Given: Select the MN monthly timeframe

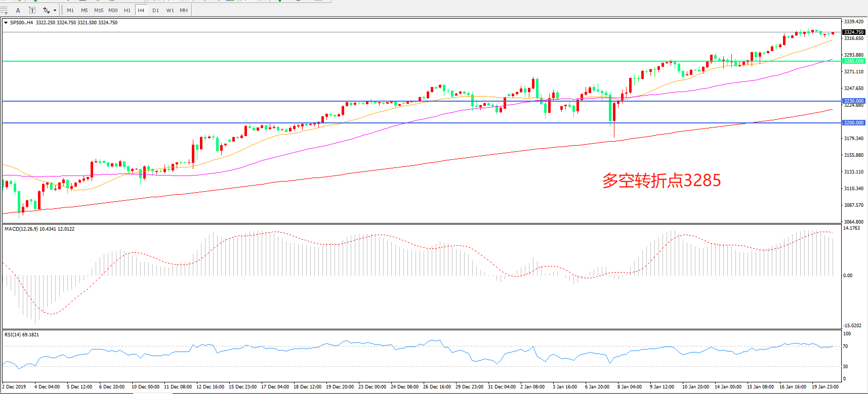Looking at the screenshot, I should coord(184,10).
